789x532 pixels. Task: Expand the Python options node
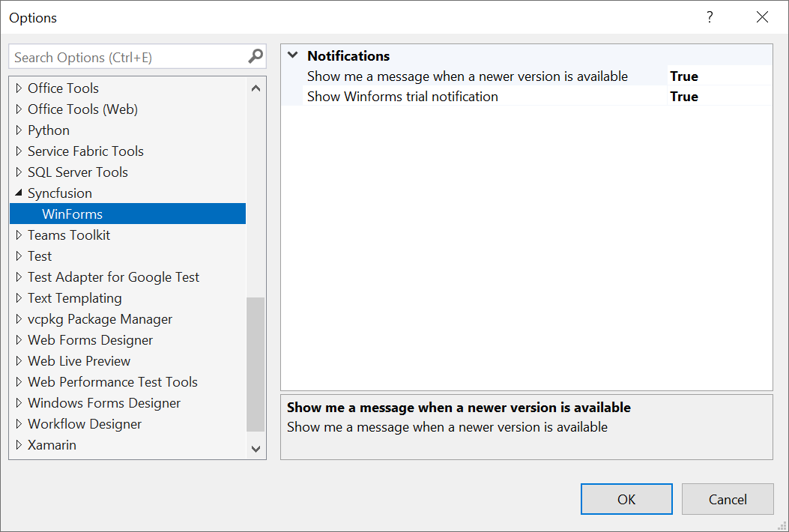[x=19, y=130]
